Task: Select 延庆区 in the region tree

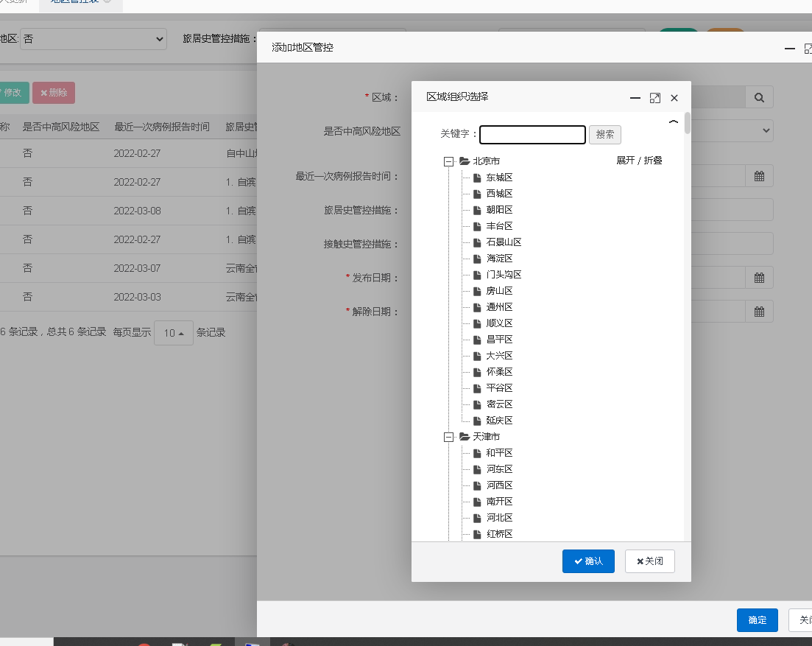Action: [499, 420]
